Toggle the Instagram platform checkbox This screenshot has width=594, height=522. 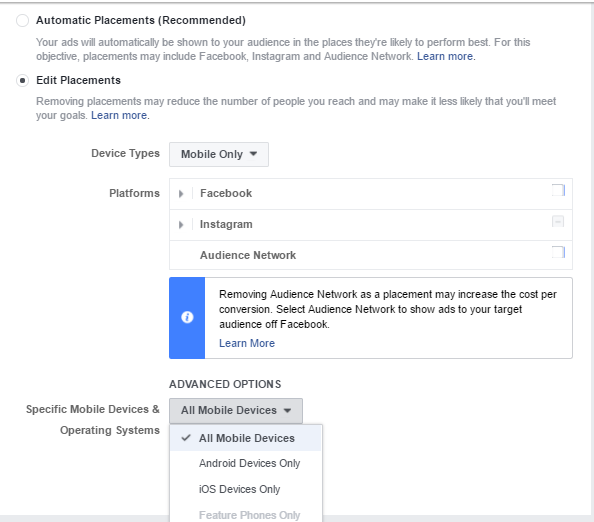point(558,221)
